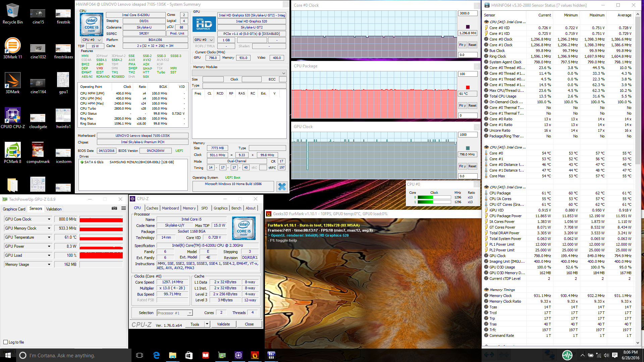This screenshot has height=362, width=644.
Task: Select the CPU Package Power sensor row
Action: [558, 216]
